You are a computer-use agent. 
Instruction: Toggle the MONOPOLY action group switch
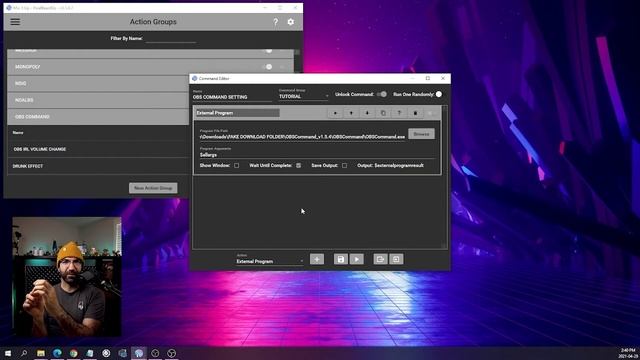pos(267,67)
